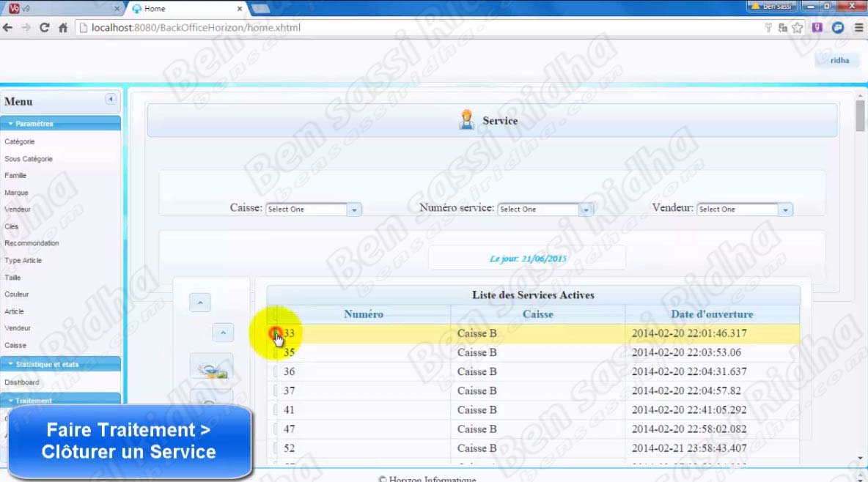868x482 pixels.
Task: Open the Caisse dropdown
Action: pyautogui.click(x=354, y=210)
